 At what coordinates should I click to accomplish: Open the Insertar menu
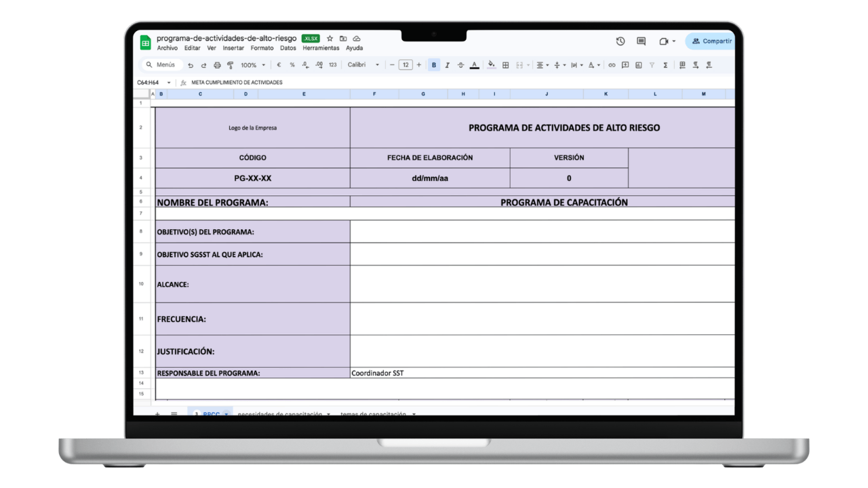point(233,48)
